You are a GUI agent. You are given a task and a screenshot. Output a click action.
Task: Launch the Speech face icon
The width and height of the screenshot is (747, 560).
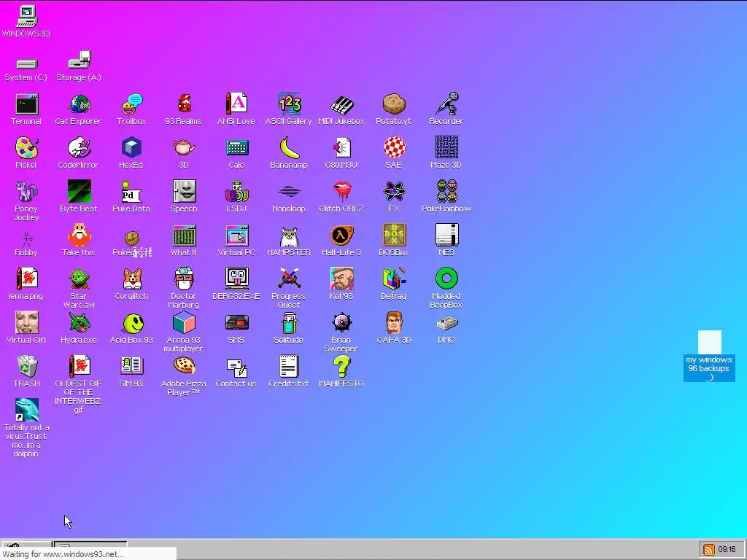pos(184,192)
